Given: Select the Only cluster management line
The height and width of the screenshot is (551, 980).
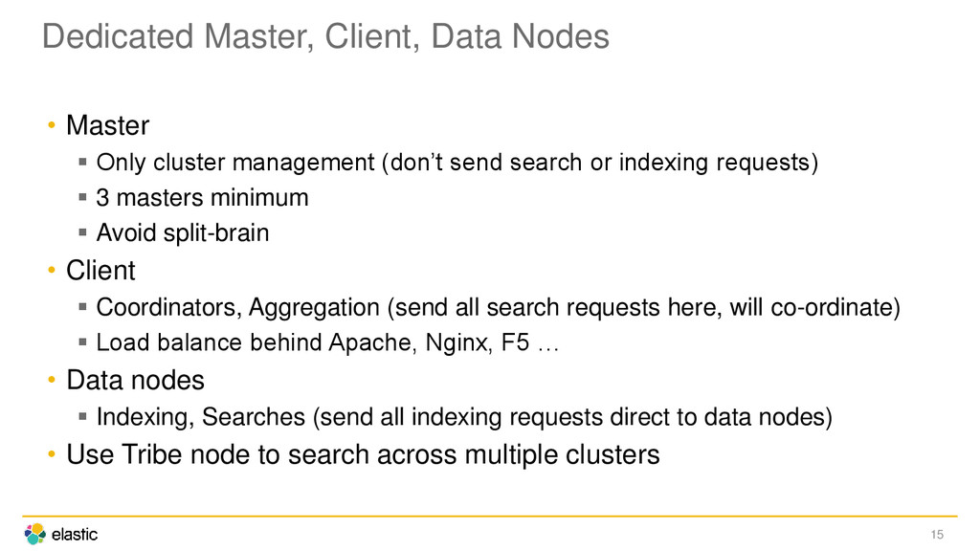Looking at the screenshot, I should click(457, 163).
